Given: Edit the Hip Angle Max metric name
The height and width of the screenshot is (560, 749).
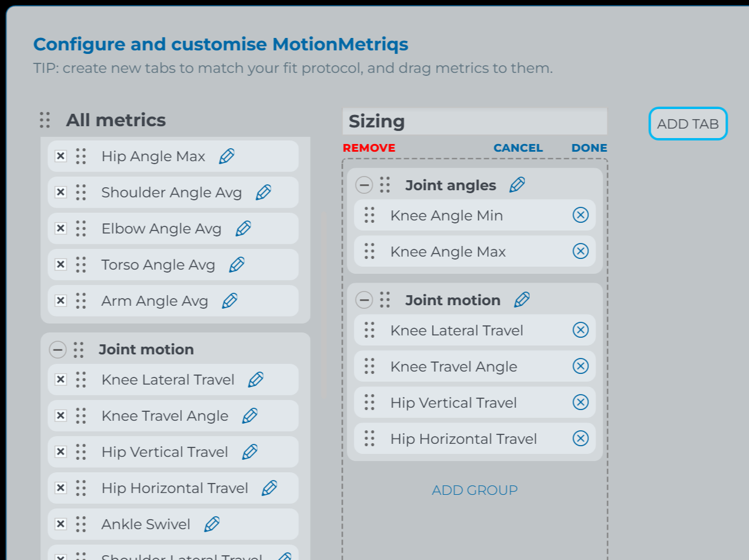Looking at the screenshot, I should pyautogui.click(x=227, y=156).
